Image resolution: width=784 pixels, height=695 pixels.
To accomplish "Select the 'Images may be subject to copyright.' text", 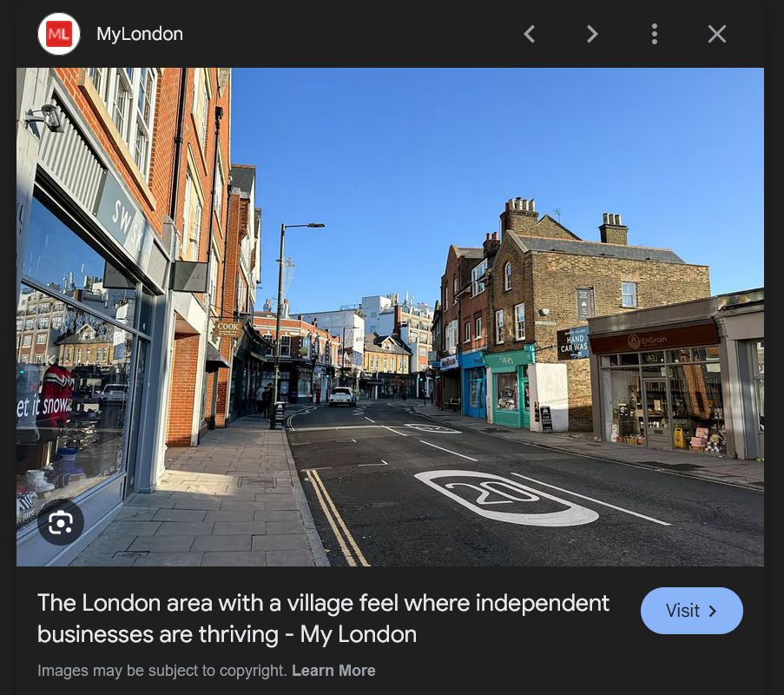I will pos(162,671).
